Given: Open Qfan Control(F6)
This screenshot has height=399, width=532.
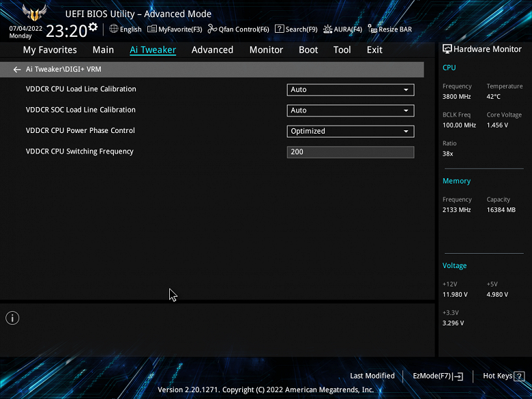Looking at the screenshot, I should (x=239, y=29).
